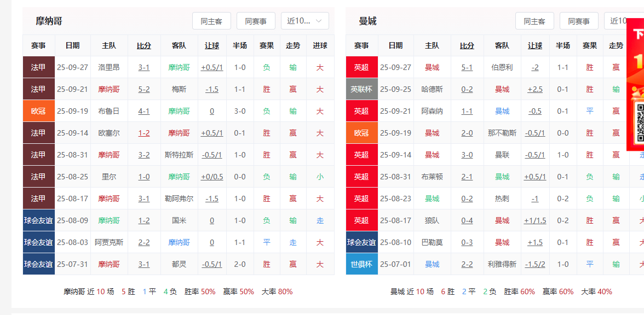
Task: Click the 世俱杯 league badge
Action: [x=361, y=264]
